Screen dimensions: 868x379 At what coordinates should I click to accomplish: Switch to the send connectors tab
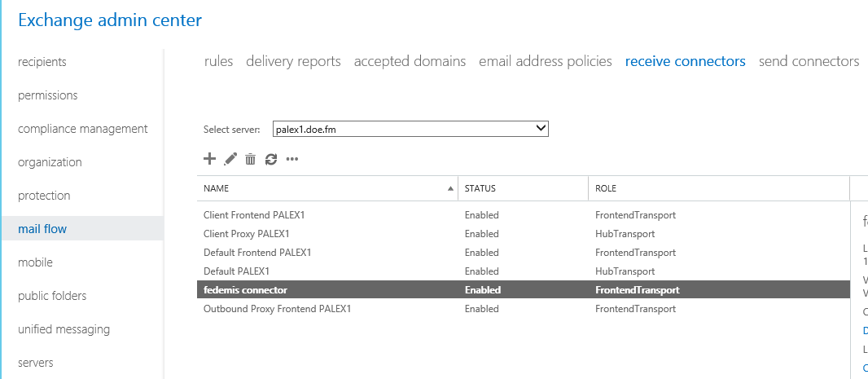[809, 61]
